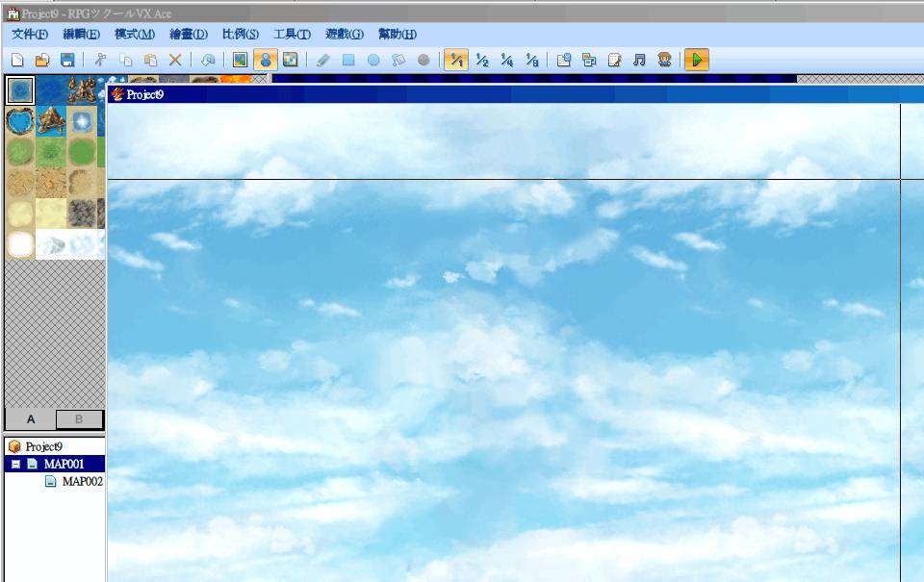Image resolution: width=924 pixels, height=582 pixels.
Task: Open the 工具(T) menu
Action: point(292,35)
